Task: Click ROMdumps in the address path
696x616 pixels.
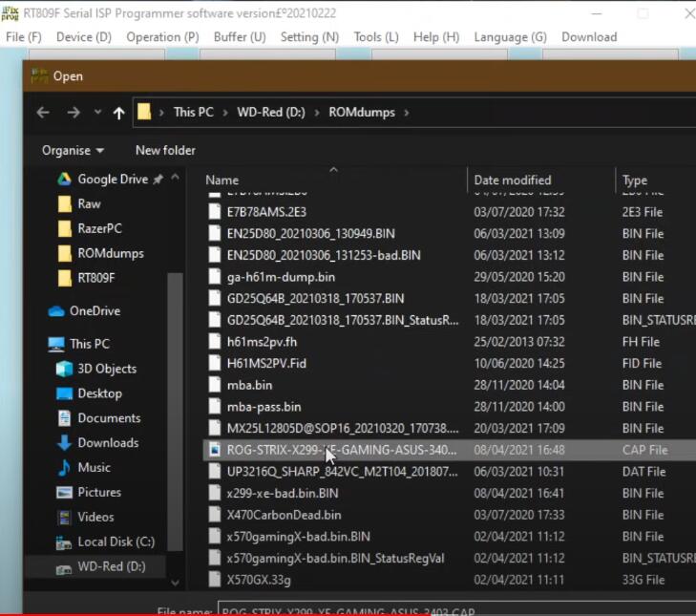Action: (362, 113)
